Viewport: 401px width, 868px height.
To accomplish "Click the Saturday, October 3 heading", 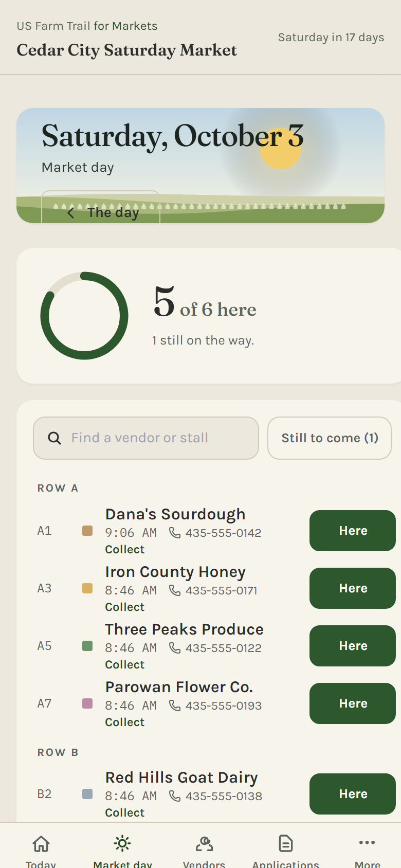I will 173,136.
